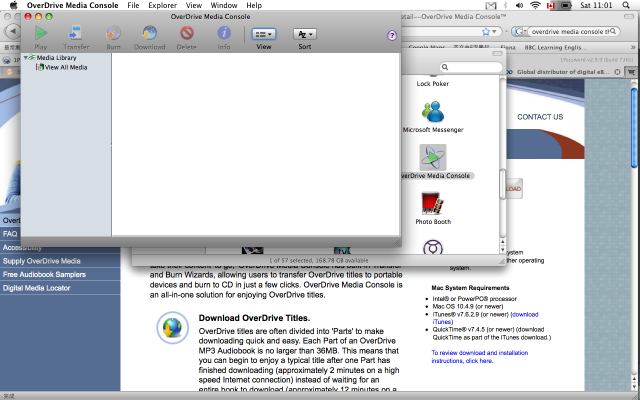Click the Burn disc toolbar icon

[x=113, y=33]
